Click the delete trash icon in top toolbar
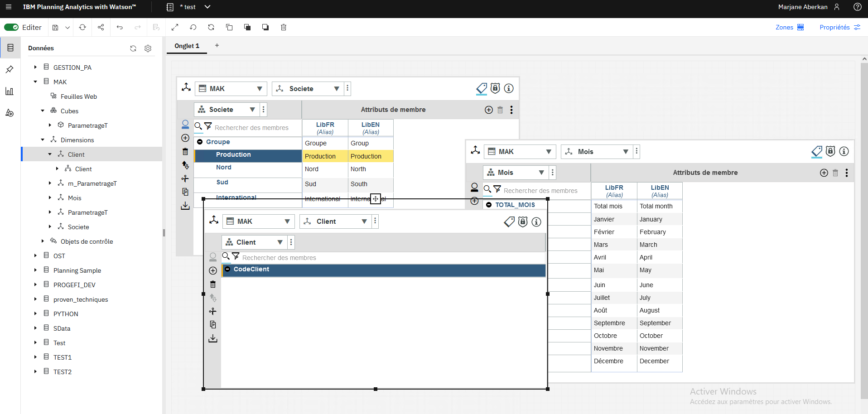The height and width of the screenshot is (414, 868). pyautogui.click(x=284, y=27)
